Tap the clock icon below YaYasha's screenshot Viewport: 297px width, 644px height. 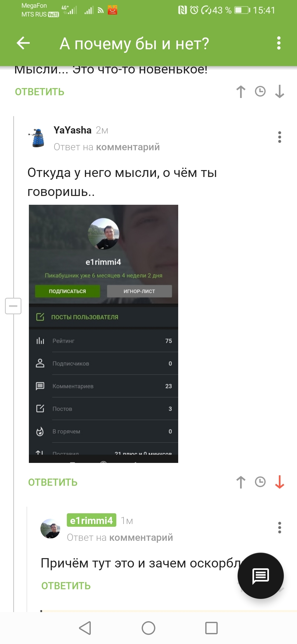click(260, 482)
